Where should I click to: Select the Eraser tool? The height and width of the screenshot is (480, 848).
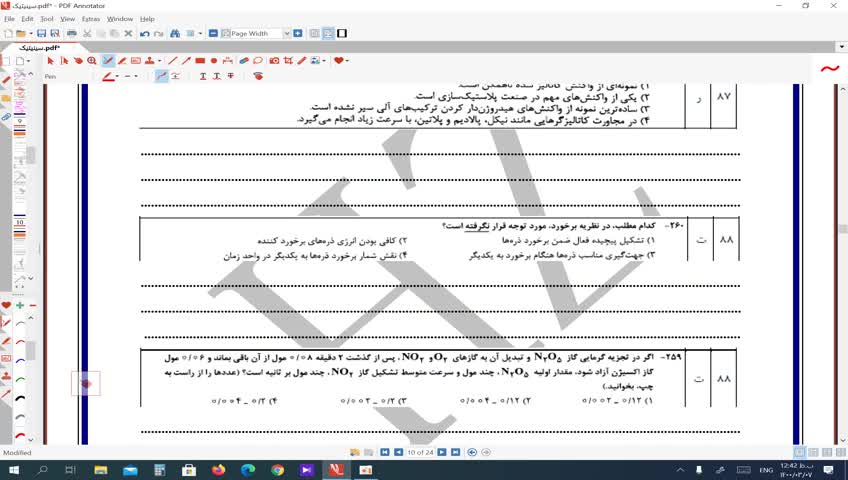pyautogui.click(x=244, y=61)
